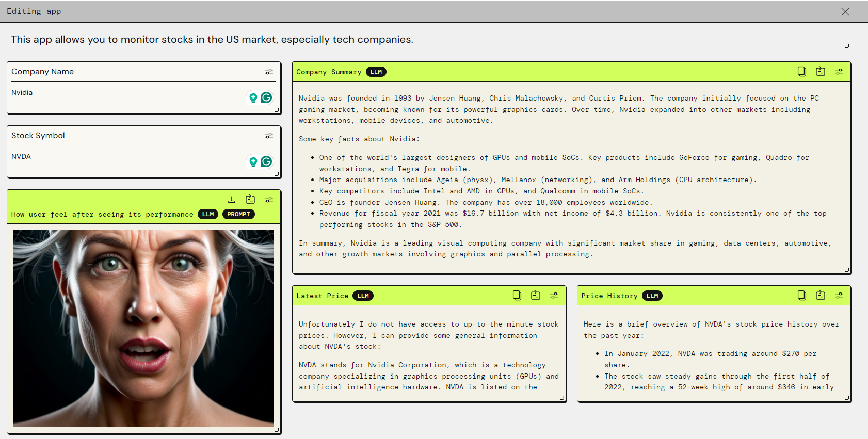Screen dimensions: 868x439
Task: Click the regenerate icon on image card
Action: pos(250,199)
